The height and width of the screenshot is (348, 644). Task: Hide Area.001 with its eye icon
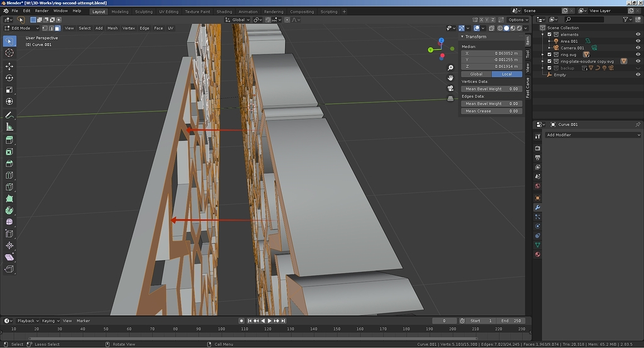[x=638, y=41]
